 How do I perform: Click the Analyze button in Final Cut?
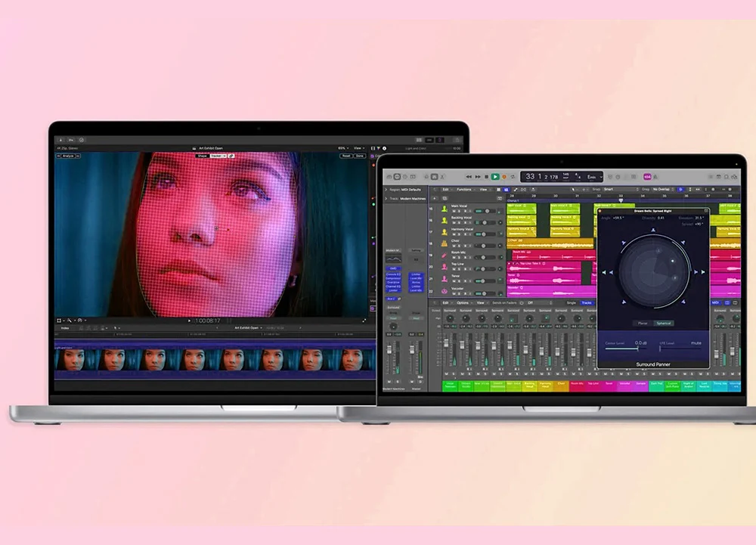(68, 156)
